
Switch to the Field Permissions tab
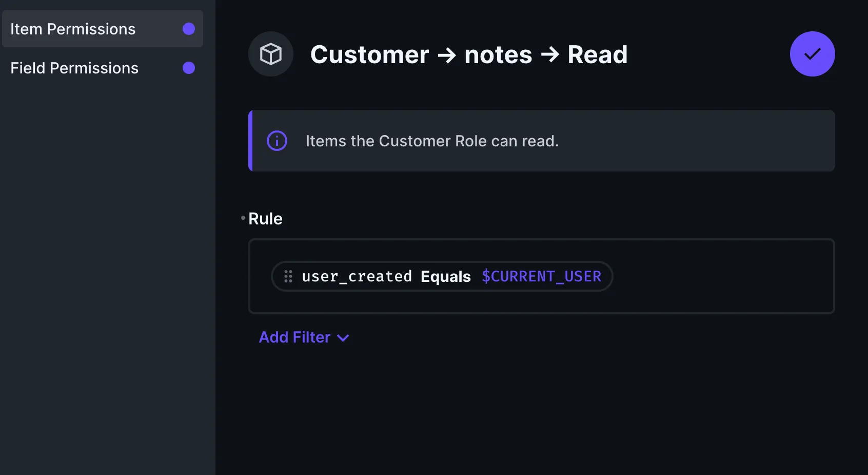[74, 68]
